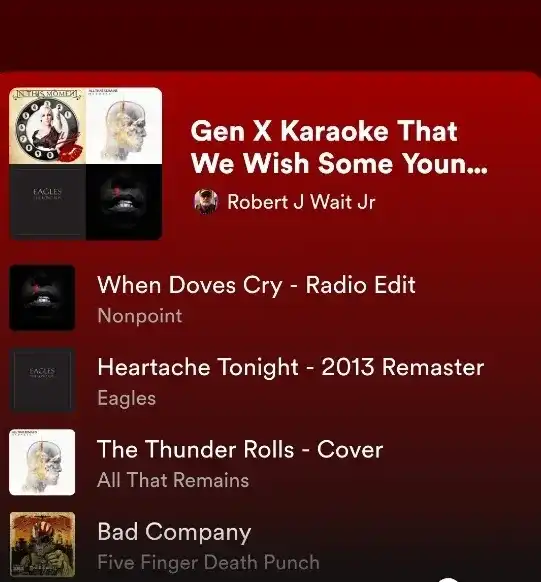This screenshot has width=541, height=582.
Task: Open the Nonpoint artist name
Action: [x=140, y=316]
